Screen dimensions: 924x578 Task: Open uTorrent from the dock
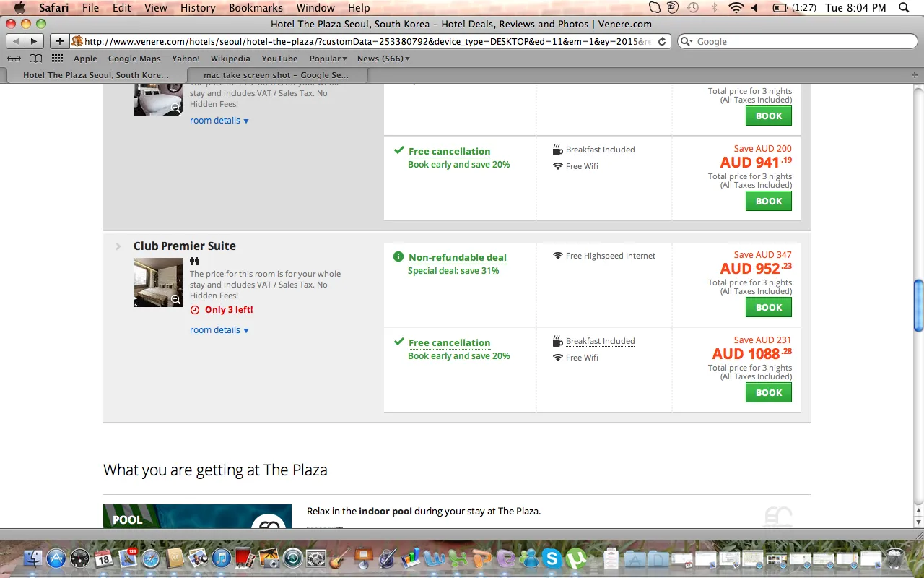tap(576, 558)
